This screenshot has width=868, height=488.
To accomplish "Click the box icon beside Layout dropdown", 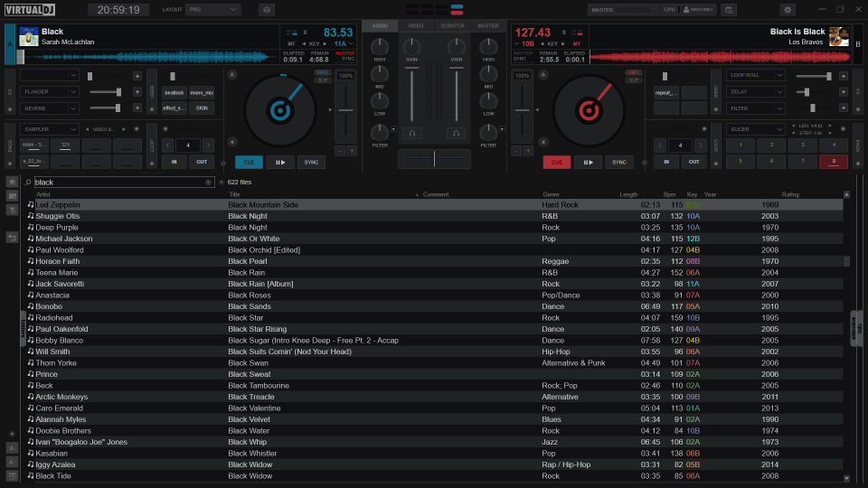I will 267,10.
